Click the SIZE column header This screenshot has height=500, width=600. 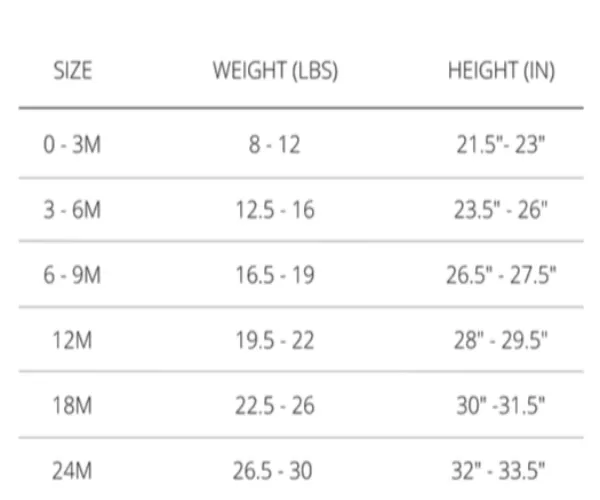point(73,71)
